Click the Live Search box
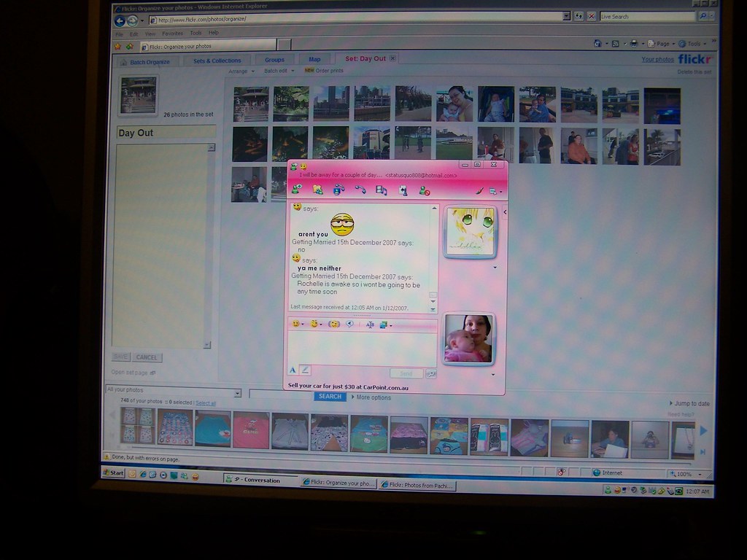The image size is (747, 560). [647, 16]
